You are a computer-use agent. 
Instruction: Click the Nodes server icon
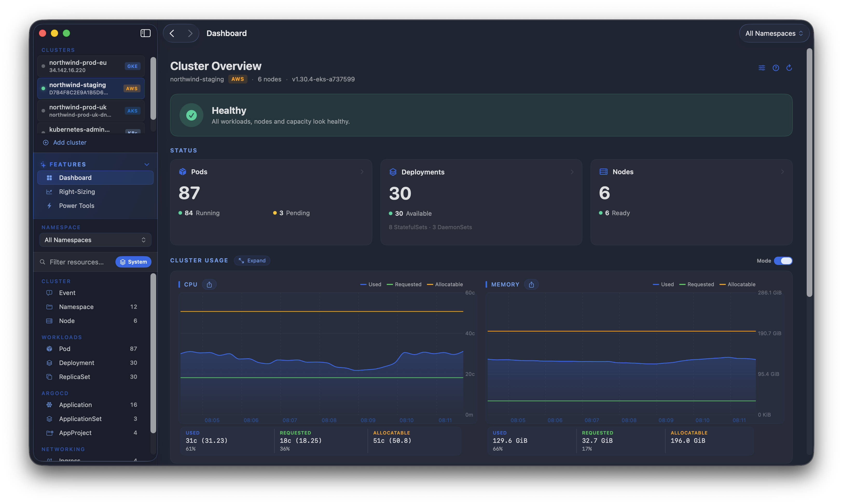click(603, 172)
